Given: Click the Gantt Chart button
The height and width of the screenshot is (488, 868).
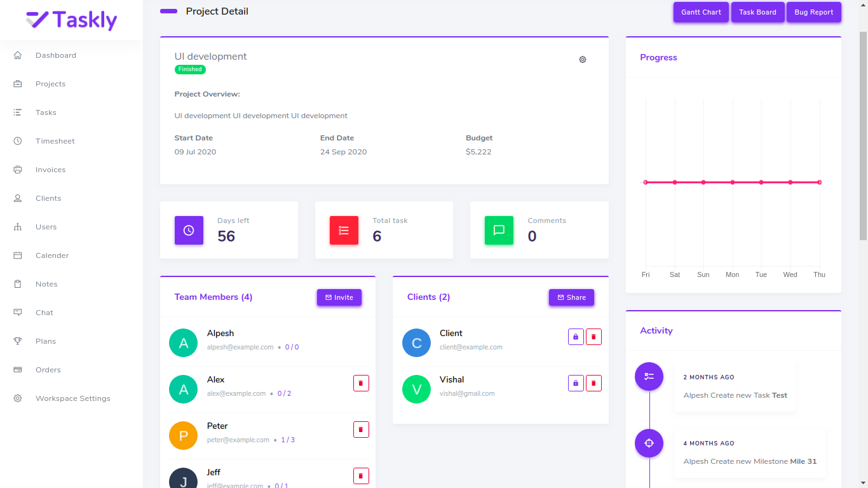Looking at the screenshot, I should tap(700, 12).
